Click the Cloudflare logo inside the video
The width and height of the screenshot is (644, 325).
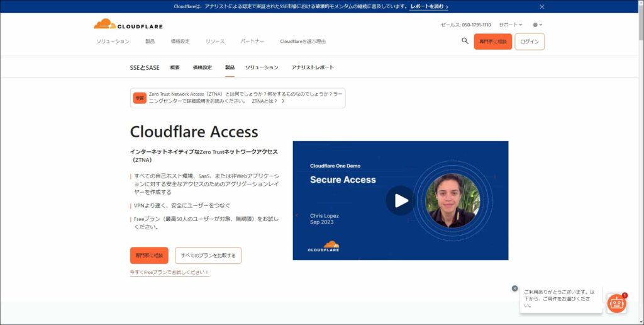click(x=324, y=246)
